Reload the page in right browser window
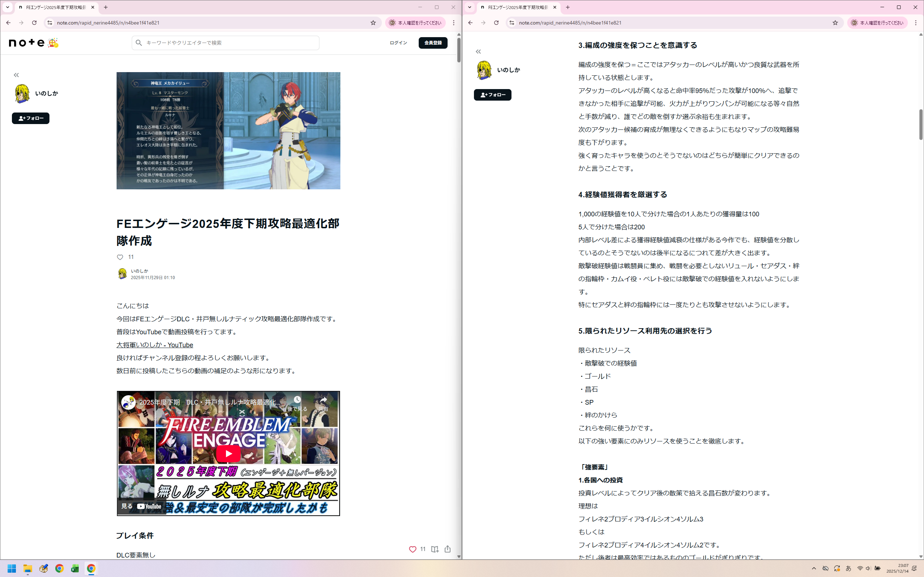The width and height of the screenshot is (924, 577). tap(496, 23)
